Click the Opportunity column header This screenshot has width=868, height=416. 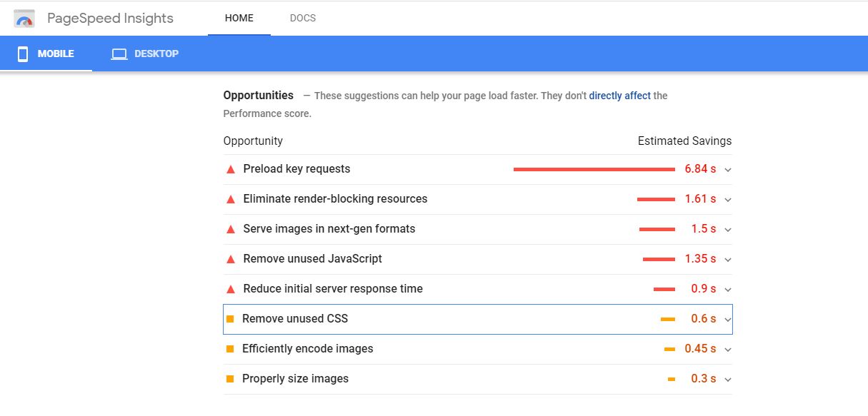253,141
